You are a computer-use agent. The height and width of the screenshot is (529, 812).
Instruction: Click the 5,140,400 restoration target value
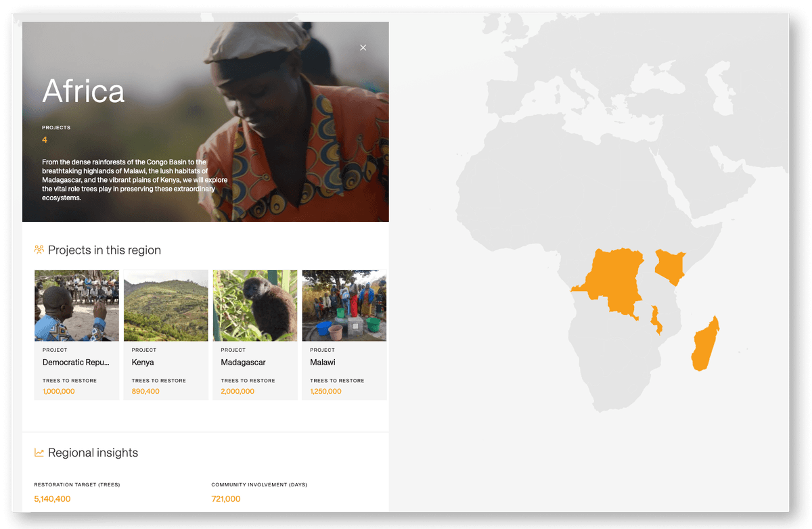coord(52,499)
